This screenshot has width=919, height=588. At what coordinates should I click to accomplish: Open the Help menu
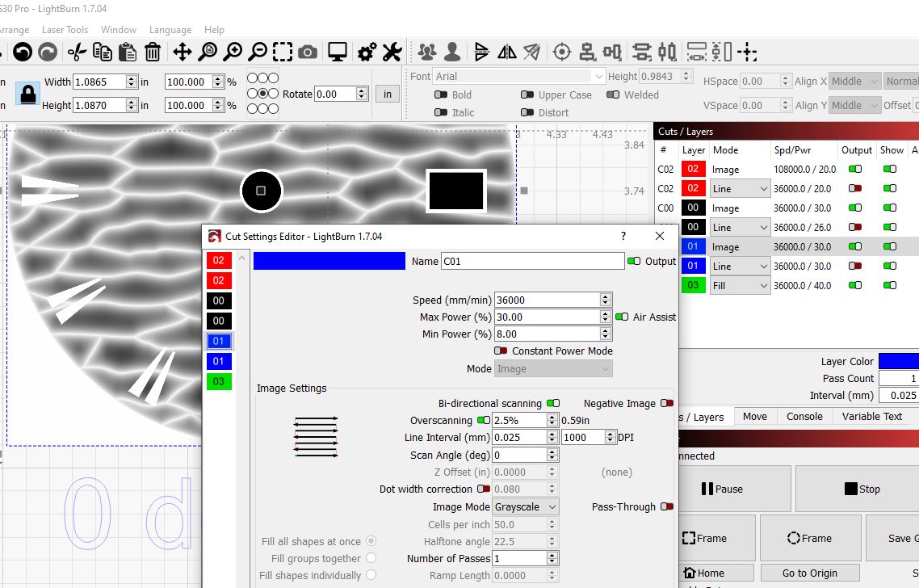[214, 29]
